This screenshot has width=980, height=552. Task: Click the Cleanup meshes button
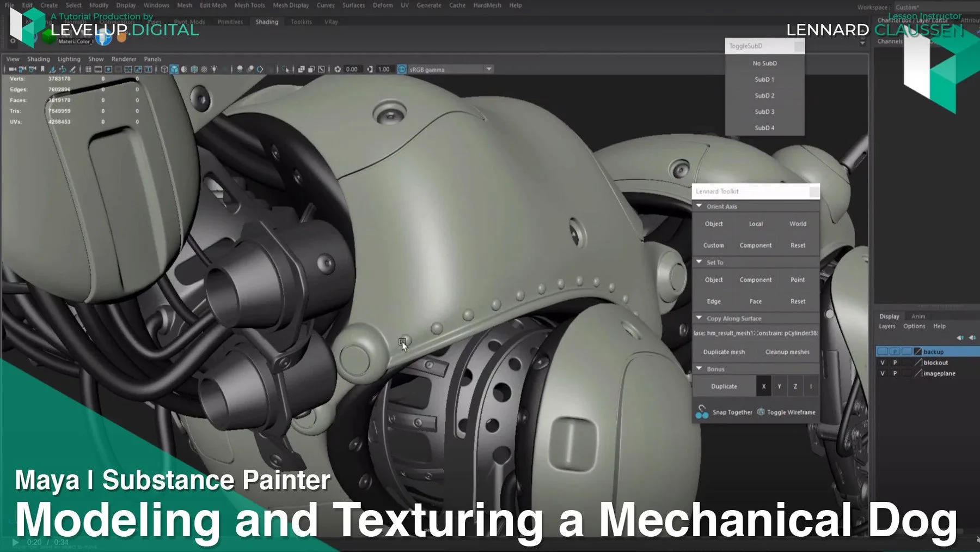click(787, 351)
